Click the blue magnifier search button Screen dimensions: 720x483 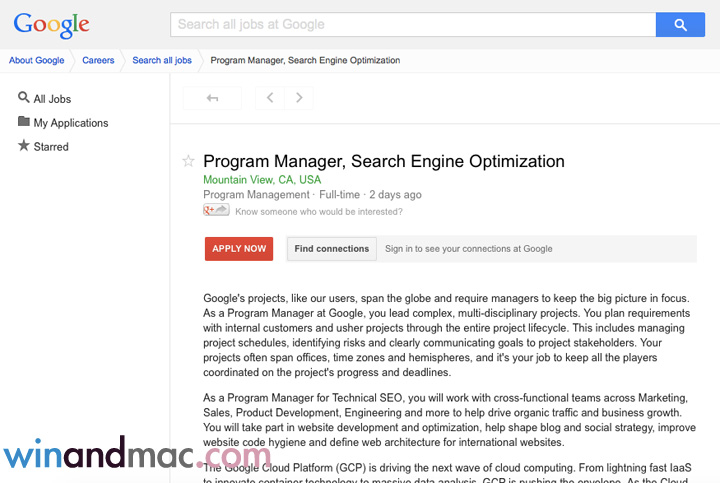tap(680, 25)
